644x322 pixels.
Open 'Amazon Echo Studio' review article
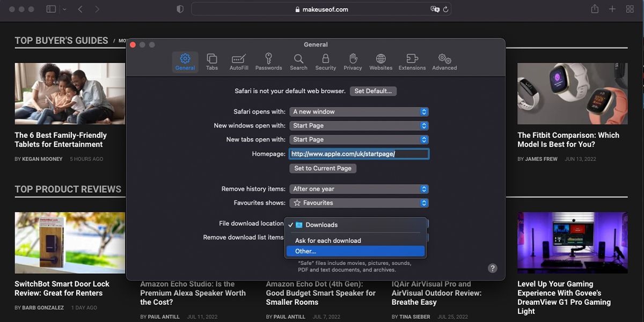(x=193, y=293)
